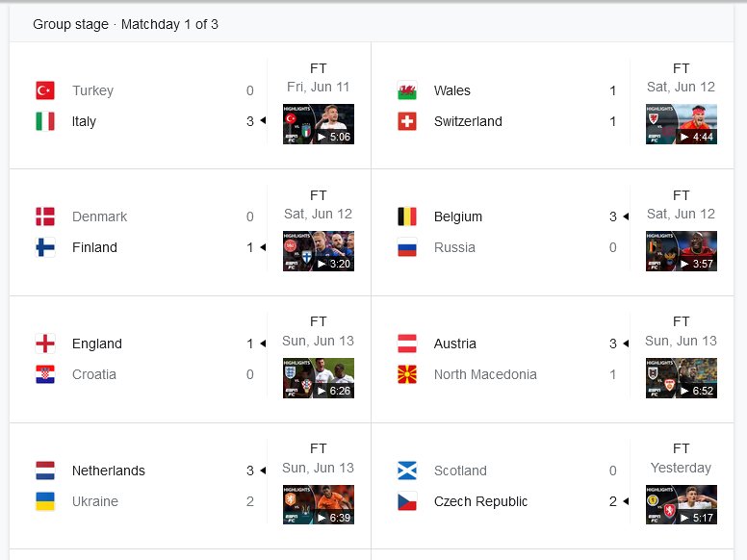
Task: Open the Netherlands team name link
Action: pyautogui.click(x=109, y=471)
